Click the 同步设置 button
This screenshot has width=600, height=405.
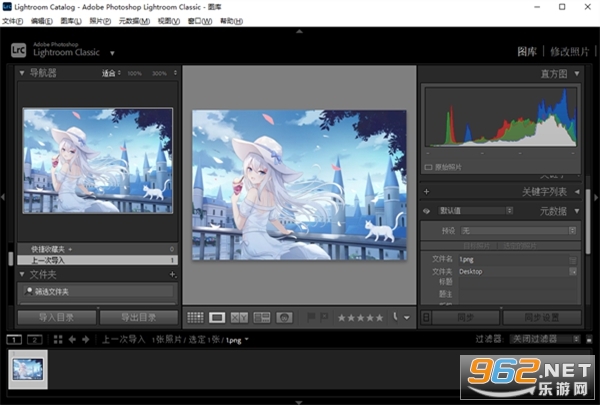coord(542,317)
